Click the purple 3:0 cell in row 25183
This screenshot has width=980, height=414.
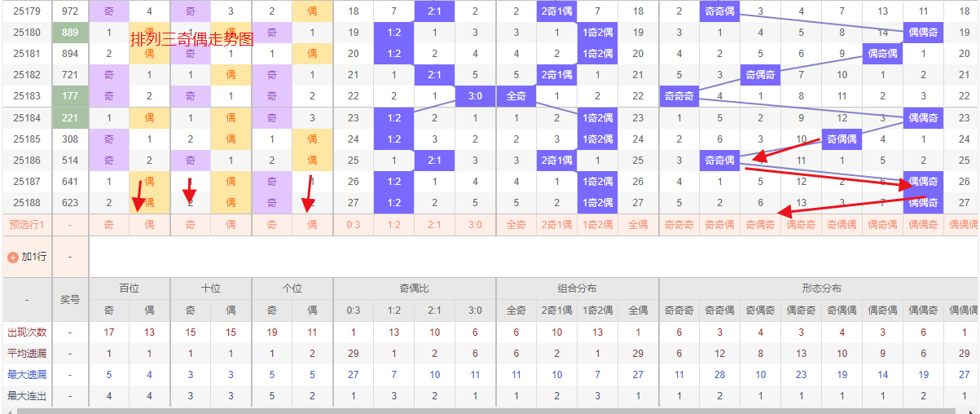point(476,96)
